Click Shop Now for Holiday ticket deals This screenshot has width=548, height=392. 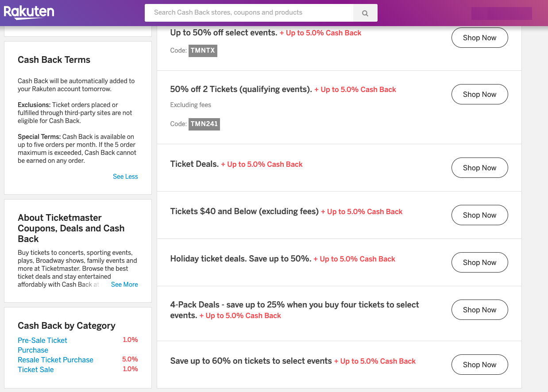(x=479, y=262)
